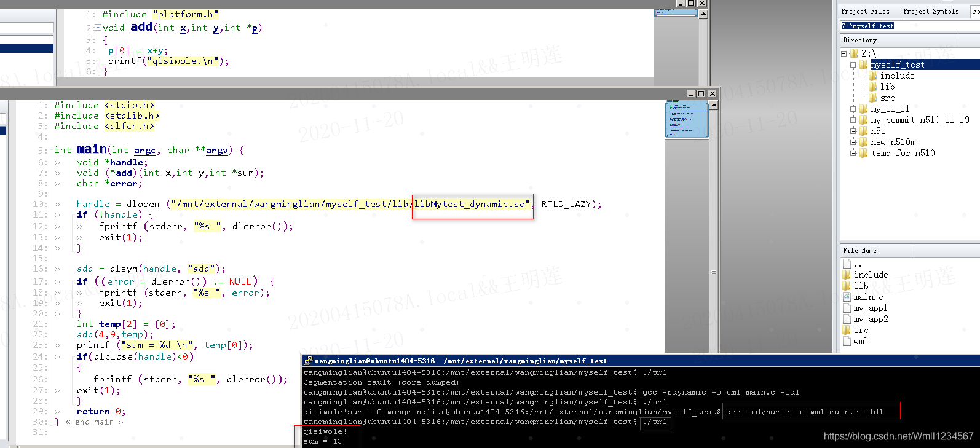Select the include subfolder in directory tree

(x=897, y=76)
